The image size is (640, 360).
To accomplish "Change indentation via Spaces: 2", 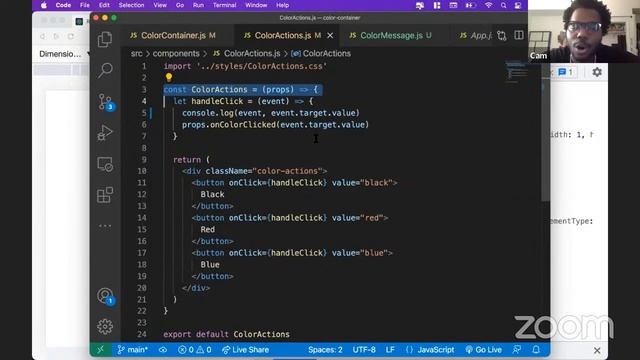I will click(325, 350).
